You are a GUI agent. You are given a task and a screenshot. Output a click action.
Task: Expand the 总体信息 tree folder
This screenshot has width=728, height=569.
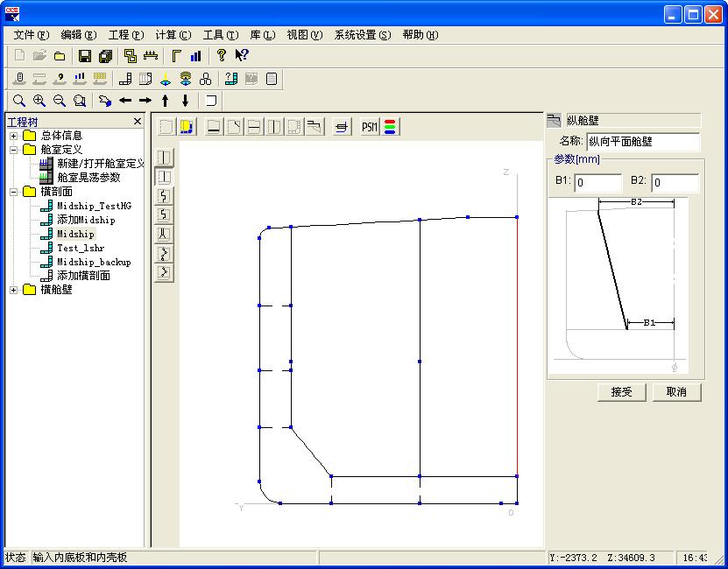13,136
